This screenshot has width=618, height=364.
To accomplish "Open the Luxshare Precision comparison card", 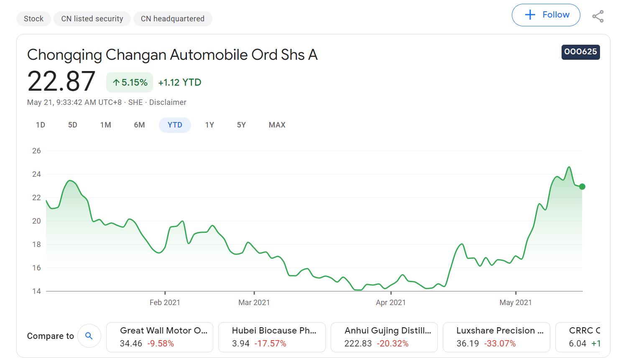I will pos(496,337).
